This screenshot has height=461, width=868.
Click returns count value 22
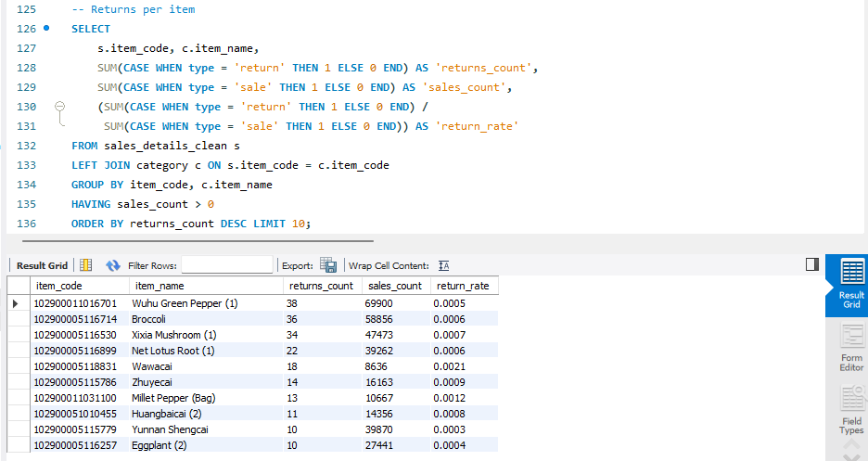(322, 351)
